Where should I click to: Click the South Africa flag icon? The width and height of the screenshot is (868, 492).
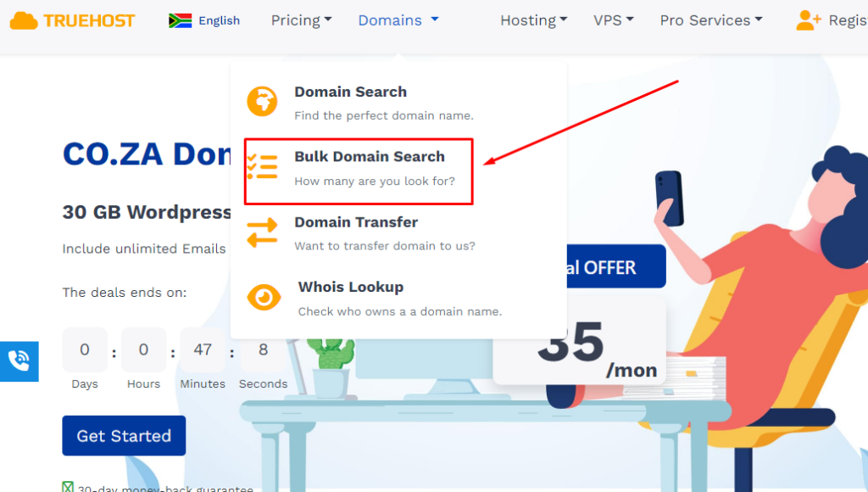point(180,20)
